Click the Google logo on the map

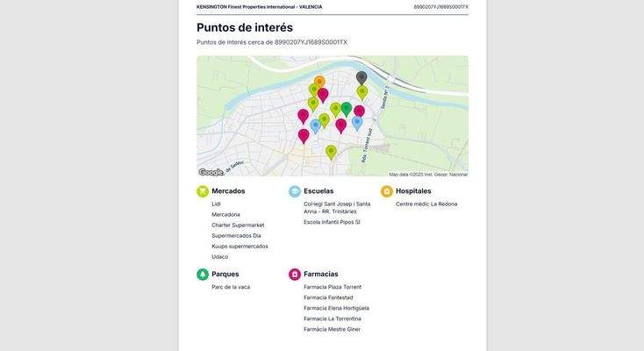211,172
